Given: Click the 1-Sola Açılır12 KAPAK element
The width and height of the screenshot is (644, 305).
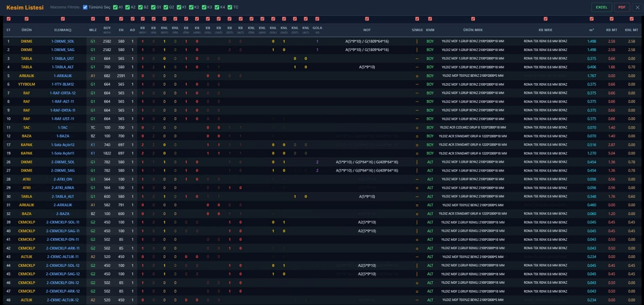Looking at the screenshot, I should coord(63,145).
